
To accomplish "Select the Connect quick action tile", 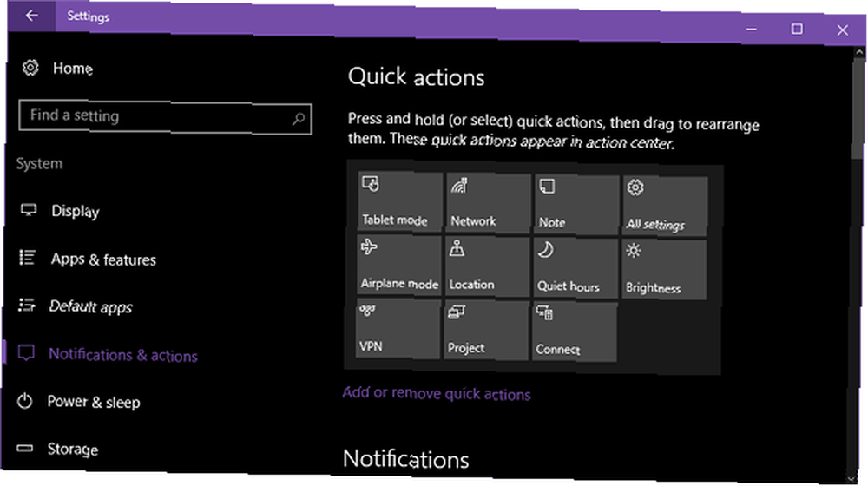I will click(574, 332).
